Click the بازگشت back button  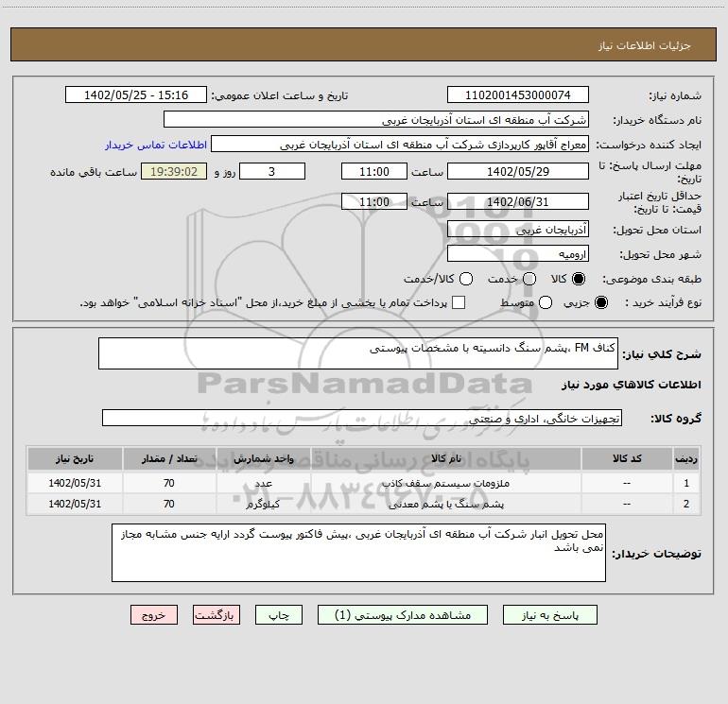pos(217,615)
